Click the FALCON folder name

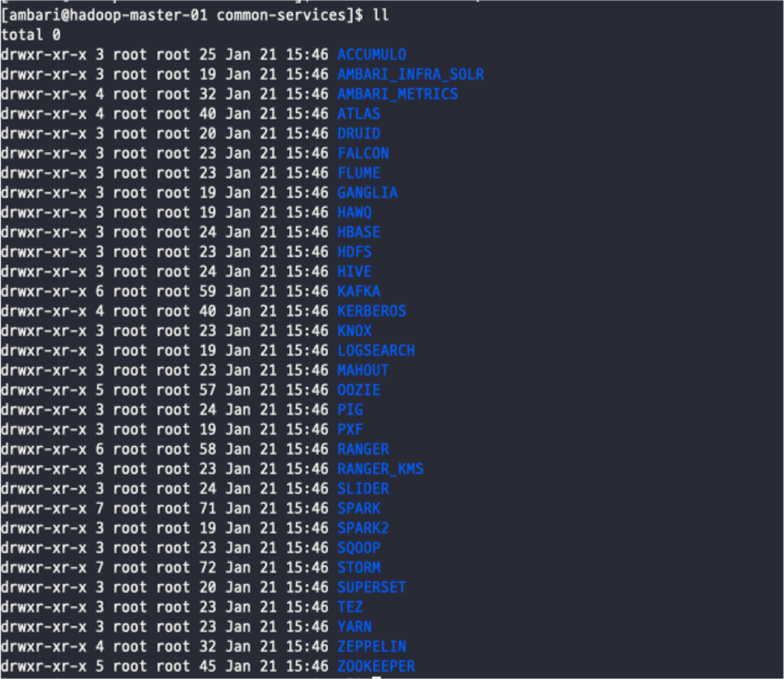pyautogui.click(x=363, y=153)
